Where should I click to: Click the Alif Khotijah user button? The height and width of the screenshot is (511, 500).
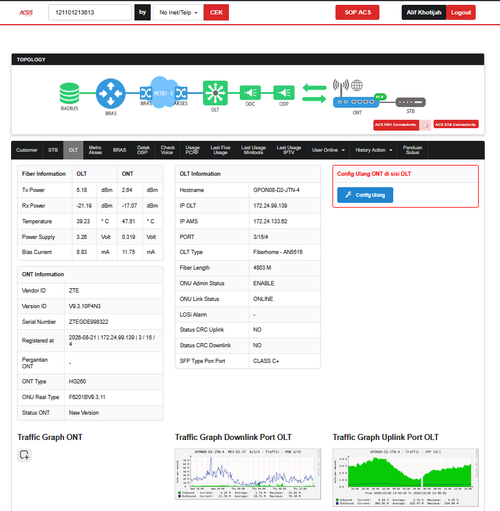tap(424, 13)
